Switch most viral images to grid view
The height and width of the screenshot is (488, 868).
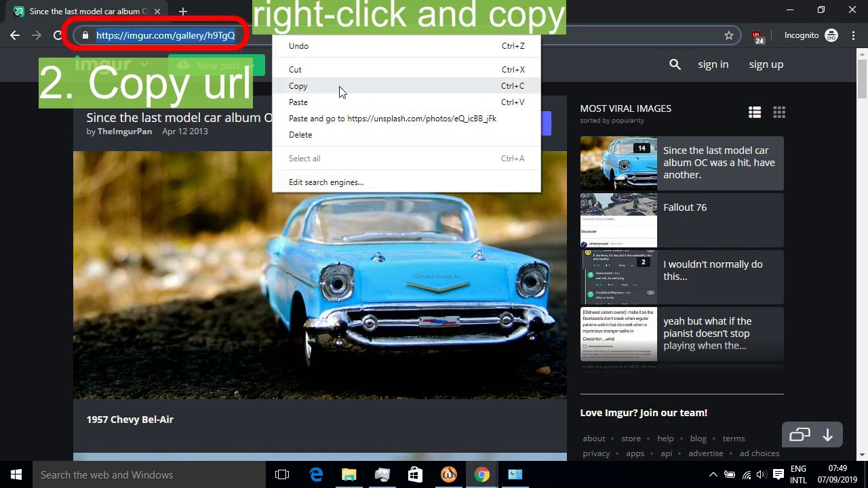[779, 113]
